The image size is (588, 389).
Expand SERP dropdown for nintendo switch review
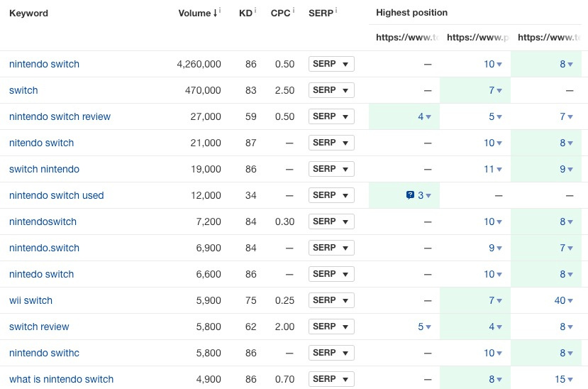(331, 116)
